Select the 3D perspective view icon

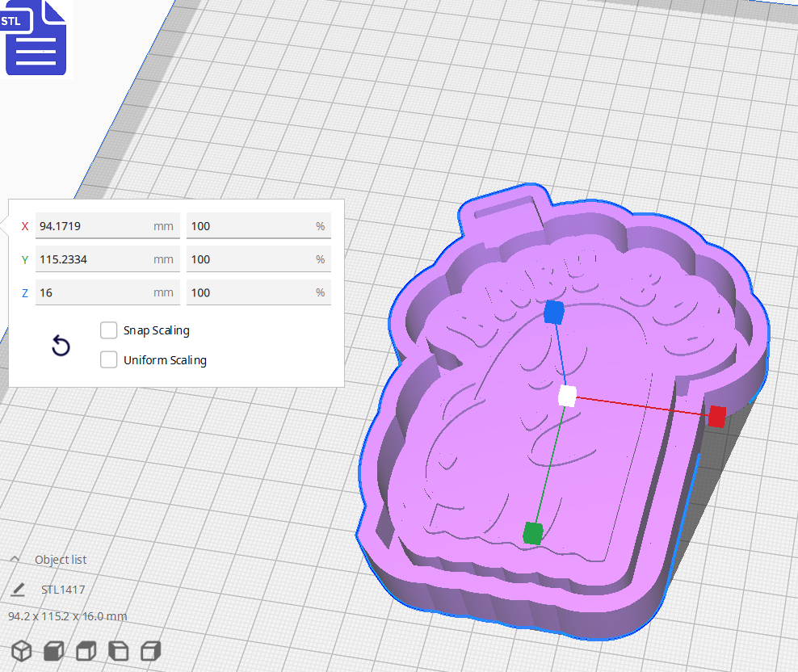tap(22, 651)
